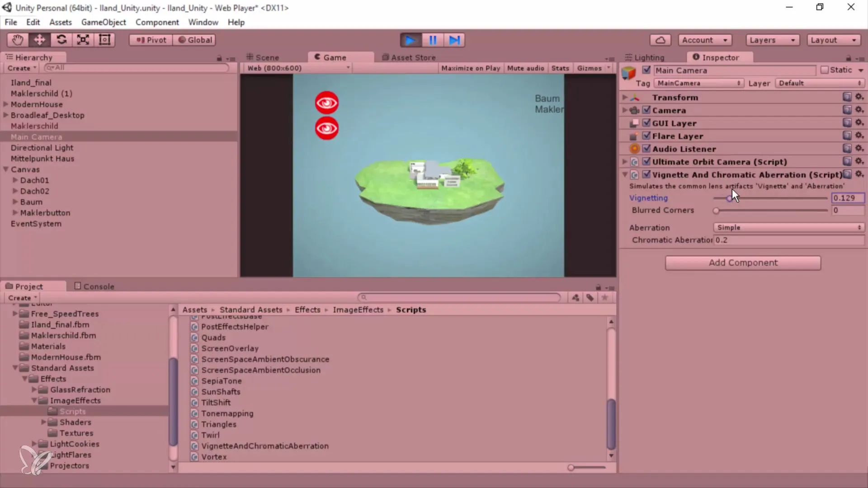The image size is (868, 488).
Task: Open Transform component gear menu
Action: [x=859, y=97]
